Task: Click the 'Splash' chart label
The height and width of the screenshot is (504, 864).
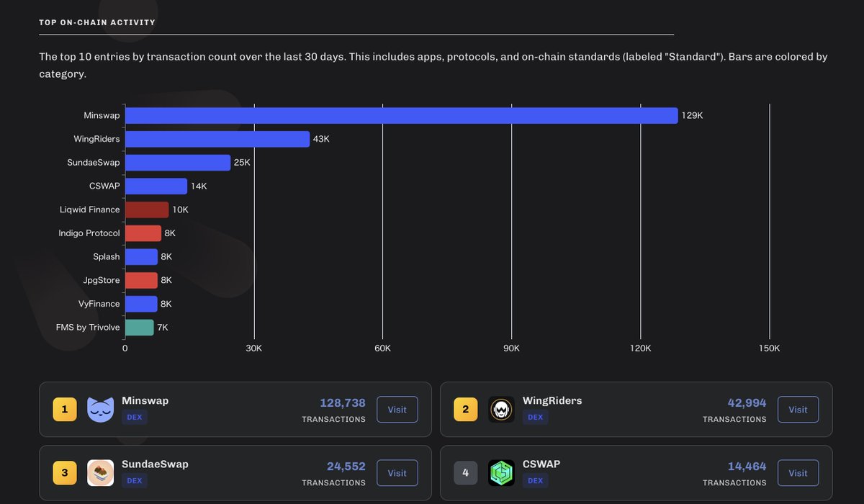Action: point(107,257)
